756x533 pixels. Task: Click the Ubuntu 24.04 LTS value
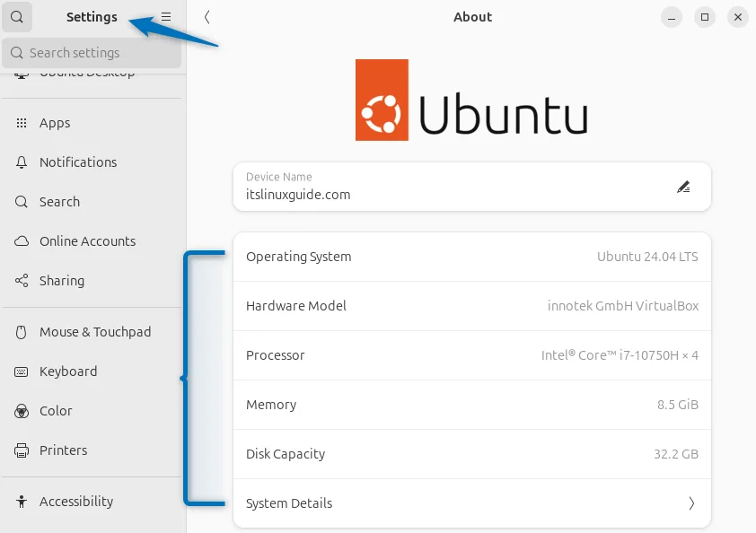[x=647, y=257]
